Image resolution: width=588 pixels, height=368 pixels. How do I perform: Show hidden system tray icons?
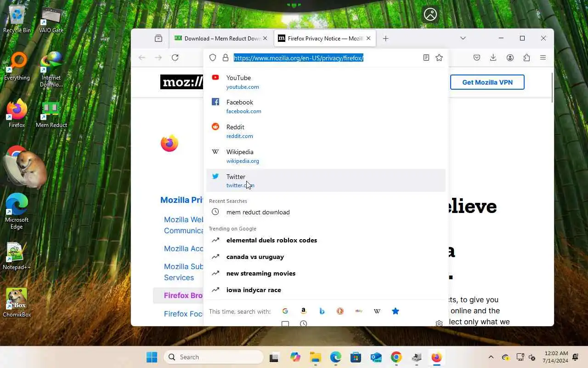click(x=491, y=357)
